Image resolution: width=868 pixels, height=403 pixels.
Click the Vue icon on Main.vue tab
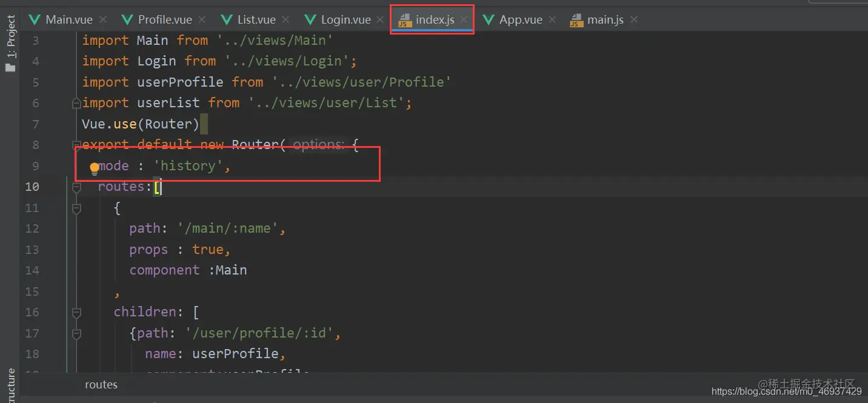[35, 19]
